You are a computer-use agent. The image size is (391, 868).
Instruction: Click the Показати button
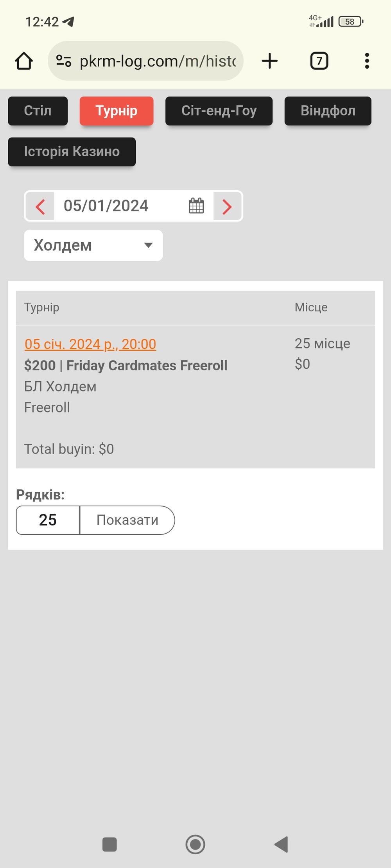[127, 520]
